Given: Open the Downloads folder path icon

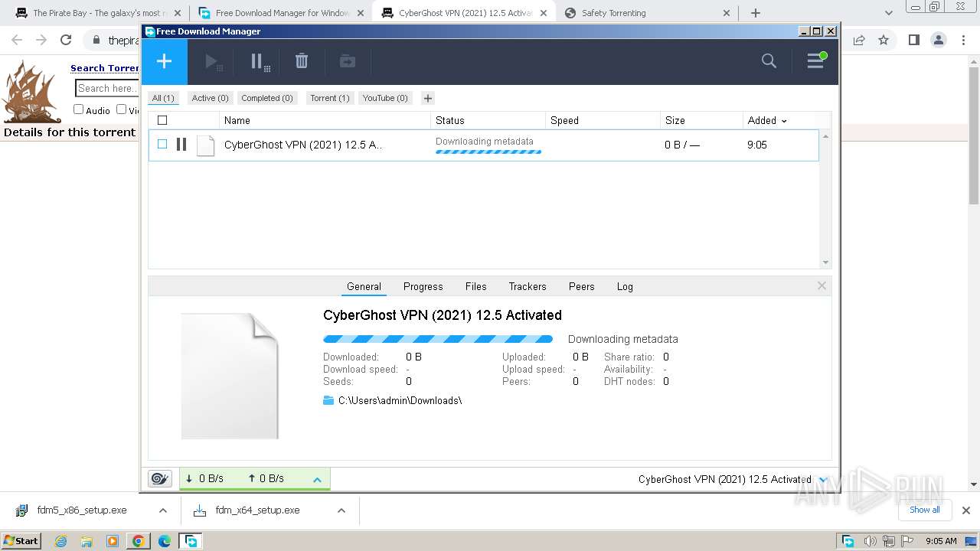Looking at the screenshot, I should pyautogui.click(x=328, y=400).
